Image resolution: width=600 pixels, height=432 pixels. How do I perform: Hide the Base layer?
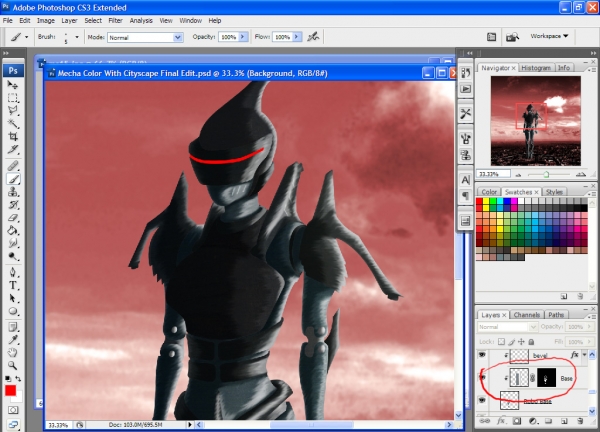click(x=482, y=378)
